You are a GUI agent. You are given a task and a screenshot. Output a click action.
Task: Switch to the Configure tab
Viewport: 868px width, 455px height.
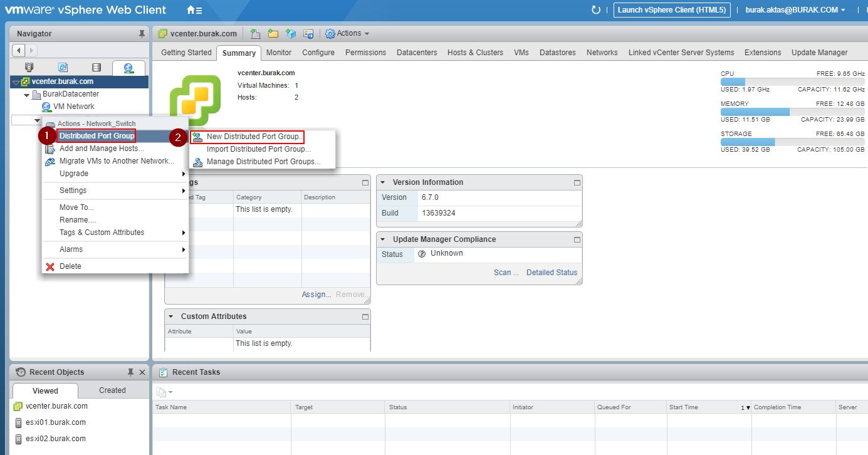(x=318, y=53)
